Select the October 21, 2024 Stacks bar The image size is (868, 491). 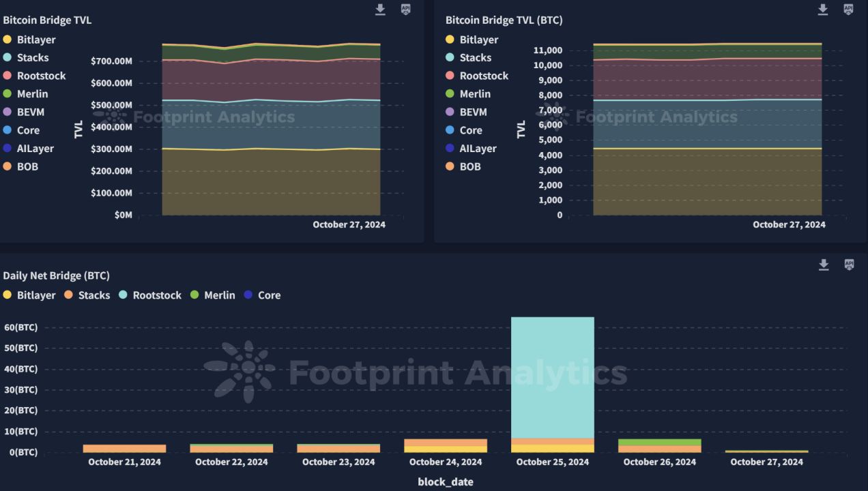click(x=124, y=448)
